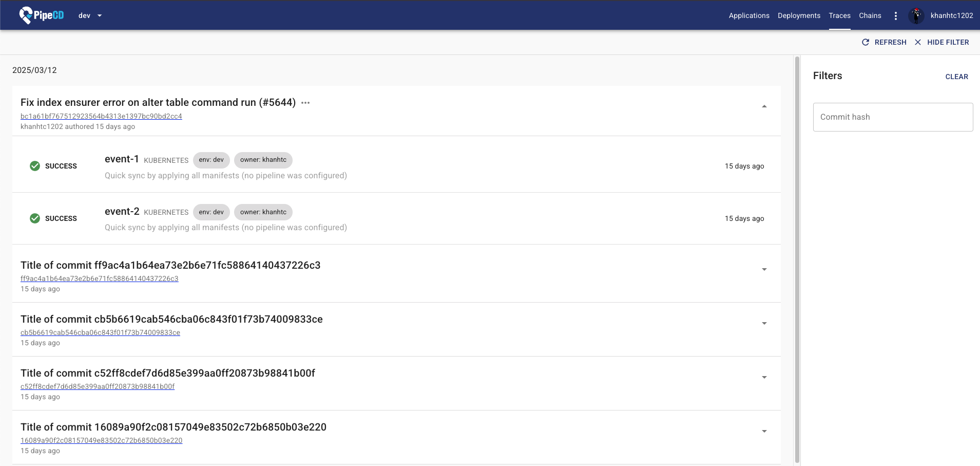The width and height of the screenshot is (980, 466).
Task: Hide the Filters panel with HIDE FILTER
Action: (948, 42)
